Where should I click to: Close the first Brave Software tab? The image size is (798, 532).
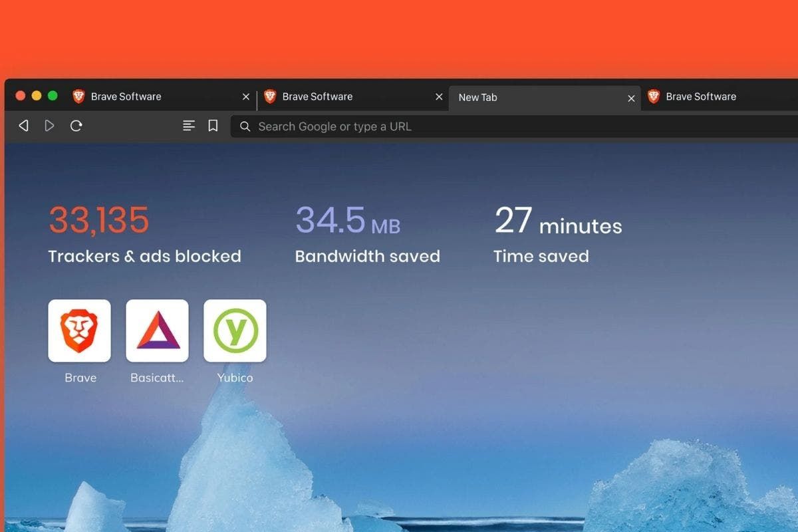[246, 97]
